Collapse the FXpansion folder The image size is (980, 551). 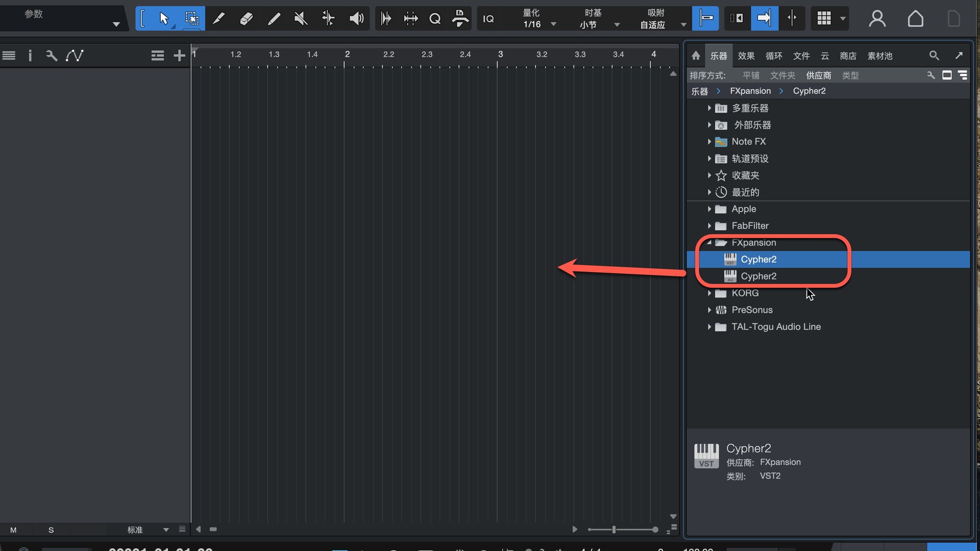tap(709, 243)
